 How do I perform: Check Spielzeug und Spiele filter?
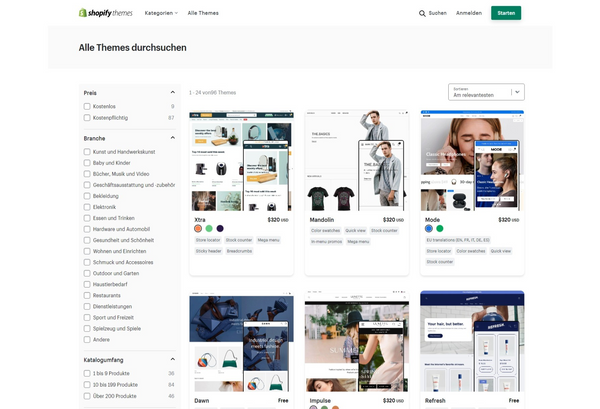(87, 329)
